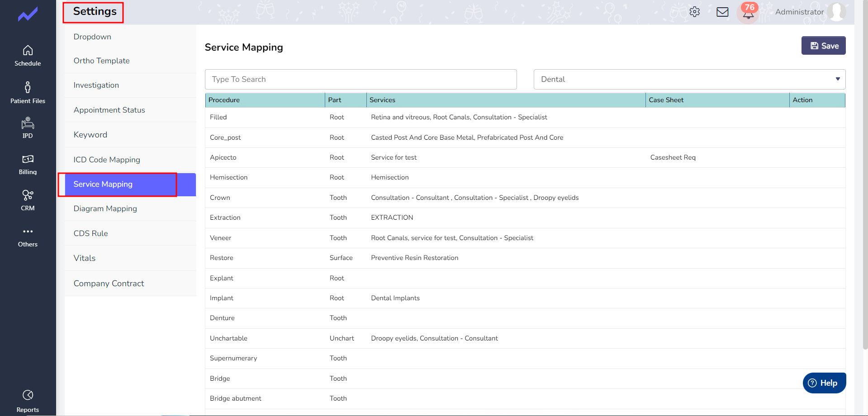Open the mail envelope icon
Image resolution: width=868 pixels, height=416 pixels.
click(722, 12)
